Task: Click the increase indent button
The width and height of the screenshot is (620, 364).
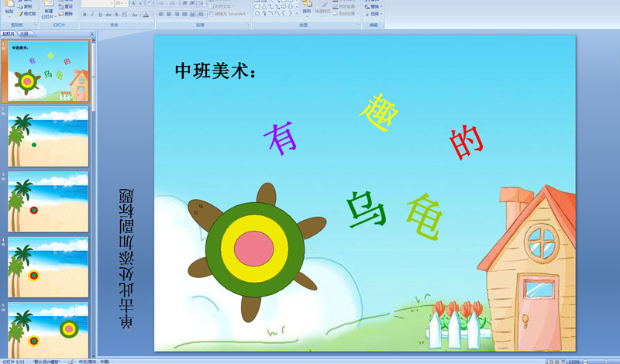Action: [192, 3]
